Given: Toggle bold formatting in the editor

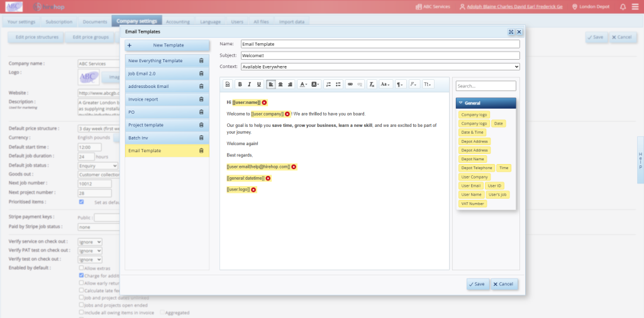Looking at the screenshot, I should (x=240, y=84).
